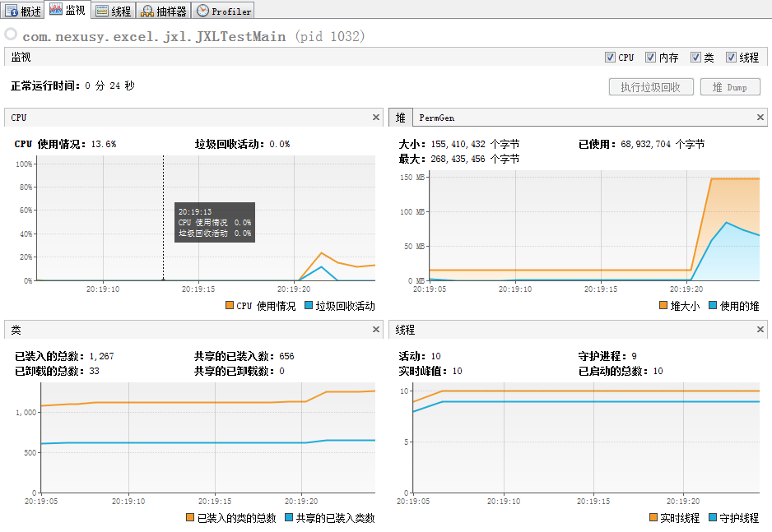
Task: Click the Profiler tab clock icon
Action: [202, 11]
